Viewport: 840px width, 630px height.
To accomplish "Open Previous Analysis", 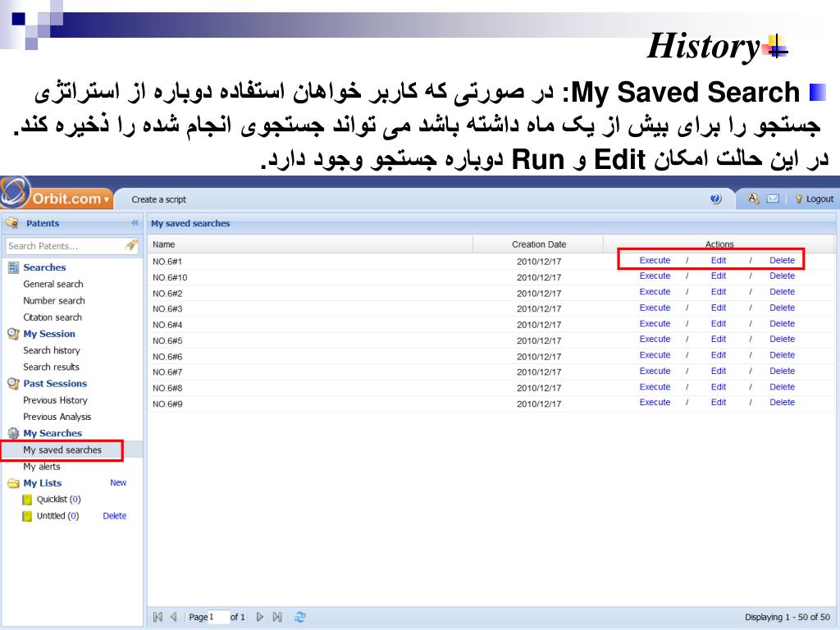I will tap(57, 417).
